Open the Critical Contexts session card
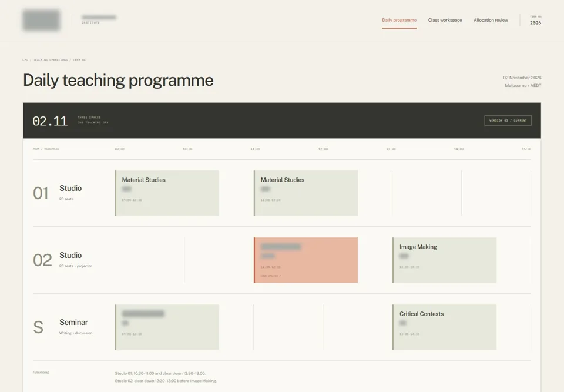 click(444, 327)
